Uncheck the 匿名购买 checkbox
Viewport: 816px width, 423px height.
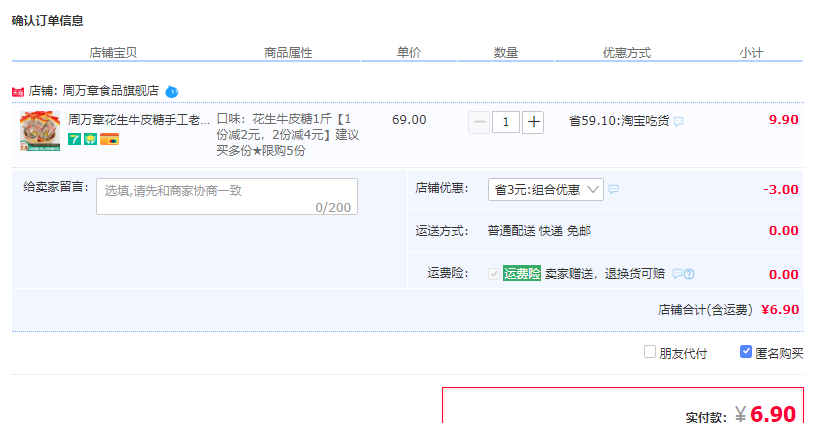click(746, 352)
